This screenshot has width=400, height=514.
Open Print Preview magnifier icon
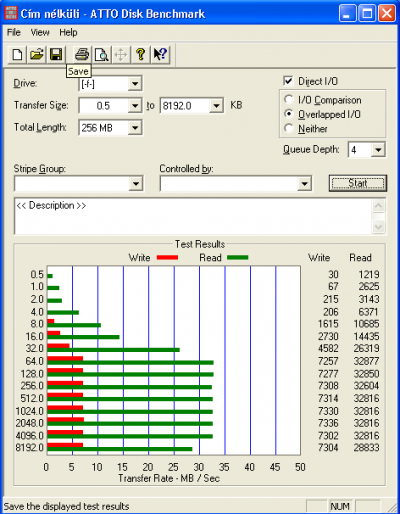pyautogui.click(x=101, y=54)
